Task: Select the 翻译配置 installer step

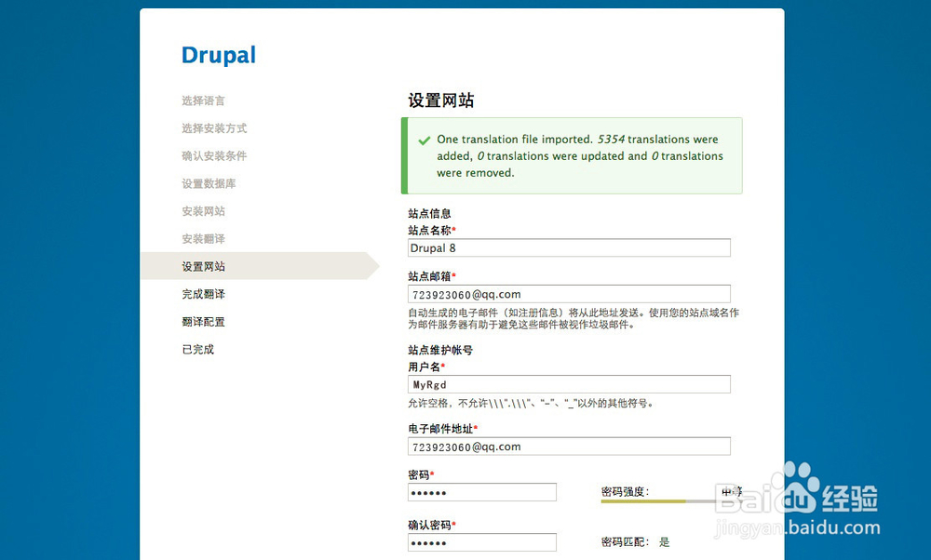Action: [203, 322]
